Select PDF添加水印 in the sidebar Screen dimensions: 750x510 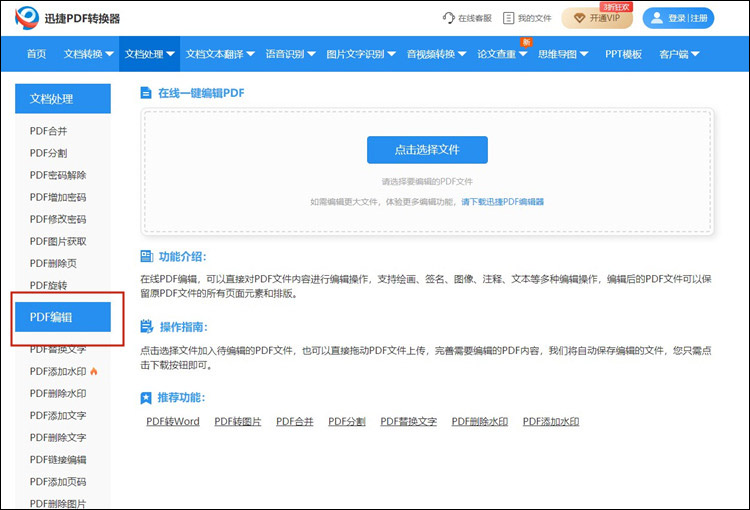click(x=58, y=371)
